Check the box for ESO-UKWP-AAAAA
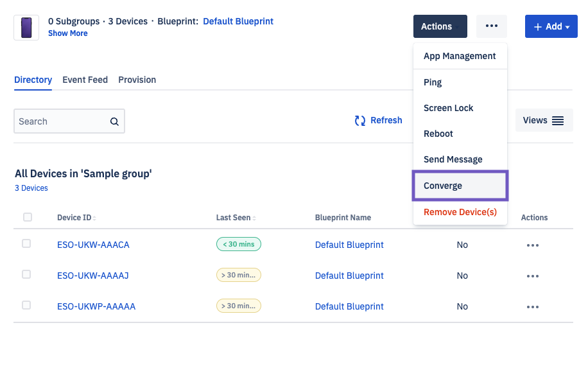Image resolution: width=588 pixels, height=368 pixels. (26, 305)
